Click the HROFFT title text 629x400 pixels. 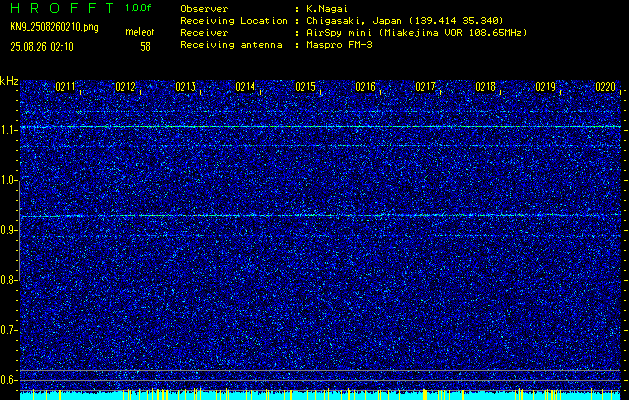[62, 8]
